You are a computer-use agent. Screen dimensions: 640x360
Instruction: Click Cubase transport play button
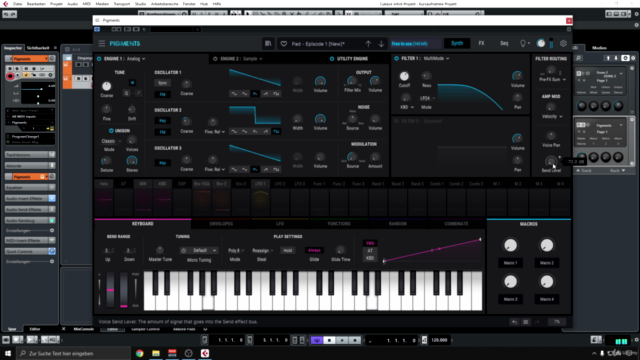(x=342, y=340)
